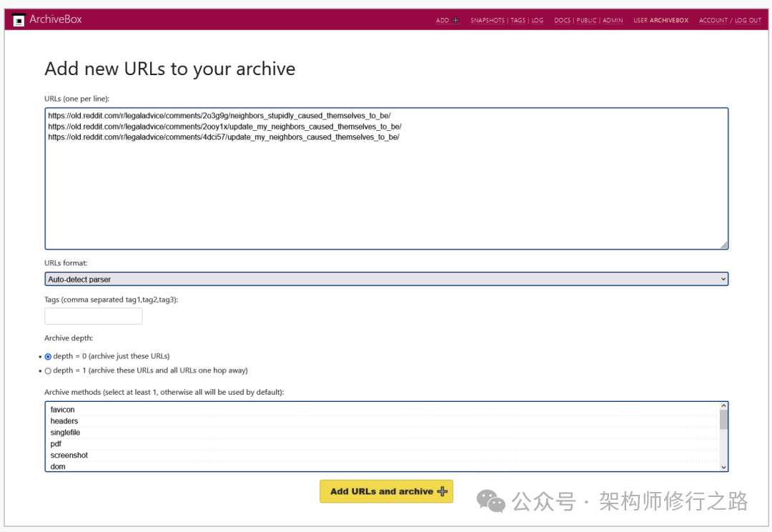Select screenshot archive method
The height and width of the screenshot is (532, 772).
[x=382, y=455]
